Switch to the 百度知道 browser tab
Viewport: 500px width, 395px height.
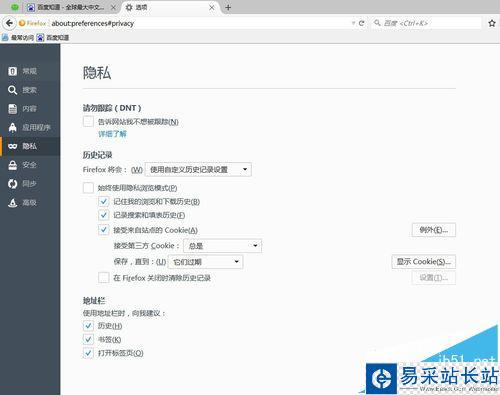tap(71, 7)
